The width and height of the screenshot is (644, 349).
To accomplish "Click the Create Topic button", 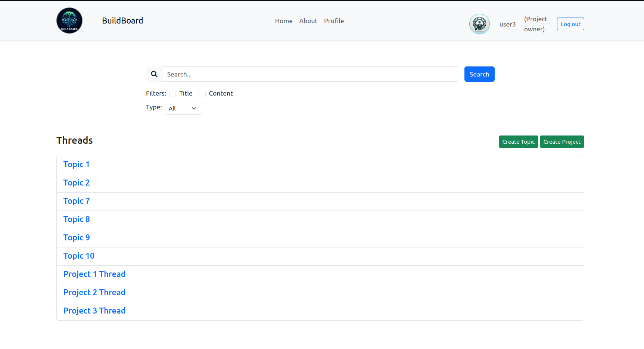I will 518,142.
